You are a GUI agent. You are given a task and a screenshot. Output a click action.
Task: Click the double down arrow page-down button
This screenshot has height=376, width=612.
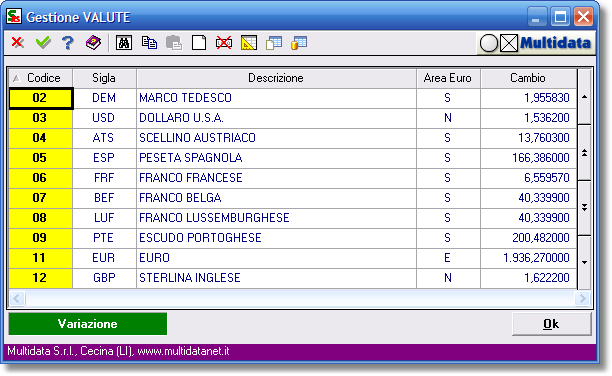pos(584,207)
